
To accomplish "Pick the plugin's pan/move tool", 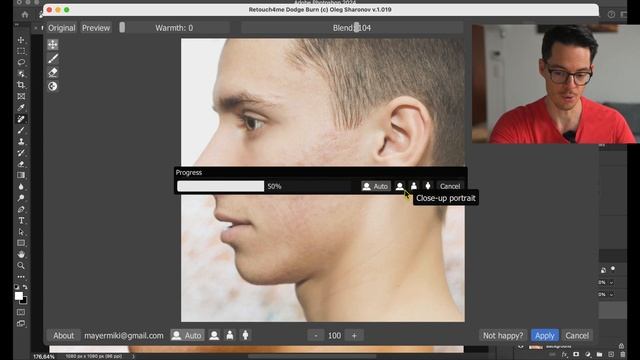I will point(53,44).
